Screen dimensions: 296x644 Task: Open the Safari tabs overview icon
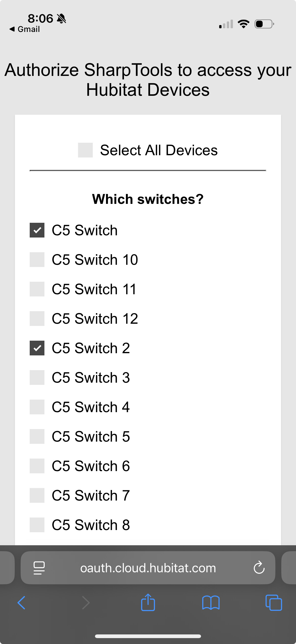click(274, 603)
